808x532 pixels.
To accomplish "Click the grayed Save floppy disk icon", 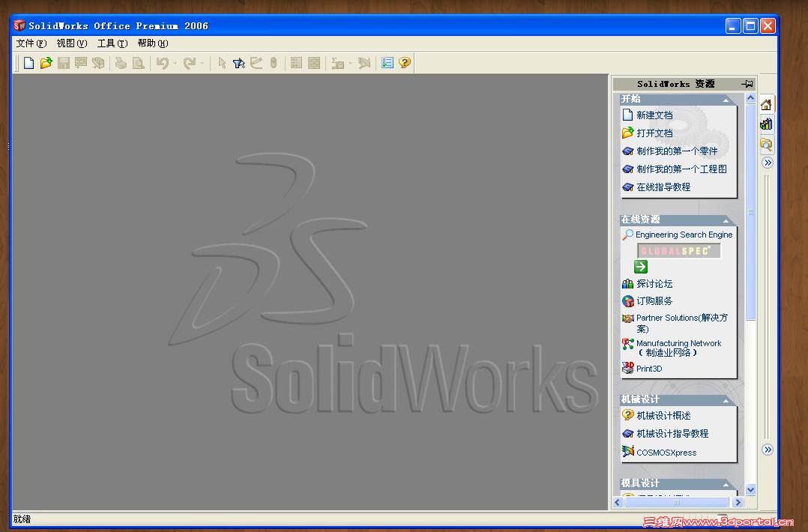I will (x=64, y=63).
